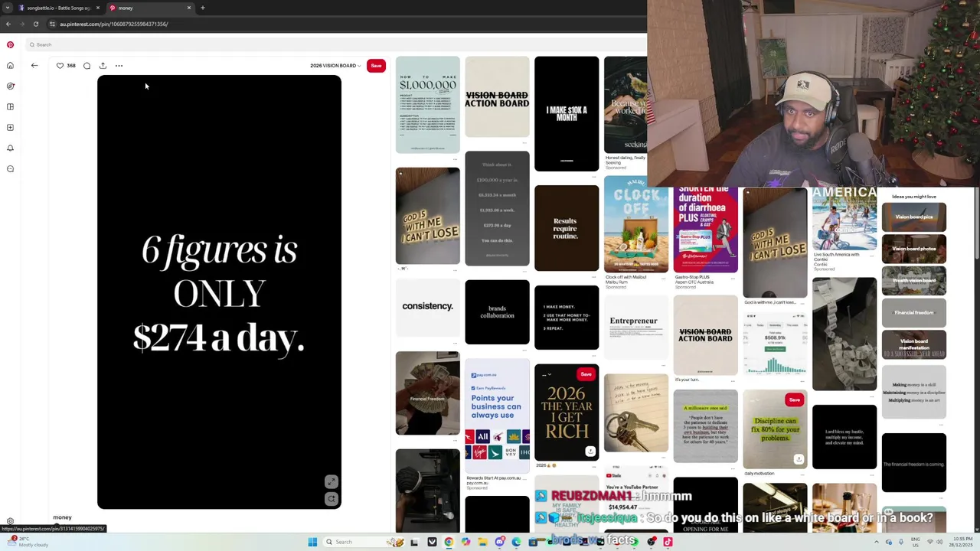This screenshot has width=980, height=551.
Task: Open a new browser tab with the plus
Action: (x=202, y=8)
